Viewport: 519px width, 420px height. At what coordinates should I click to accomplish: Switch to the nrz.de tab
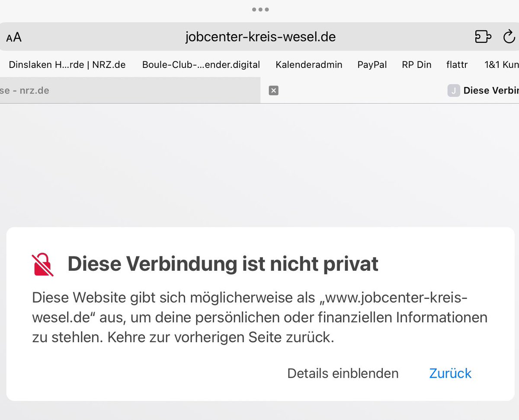[130, 90]
